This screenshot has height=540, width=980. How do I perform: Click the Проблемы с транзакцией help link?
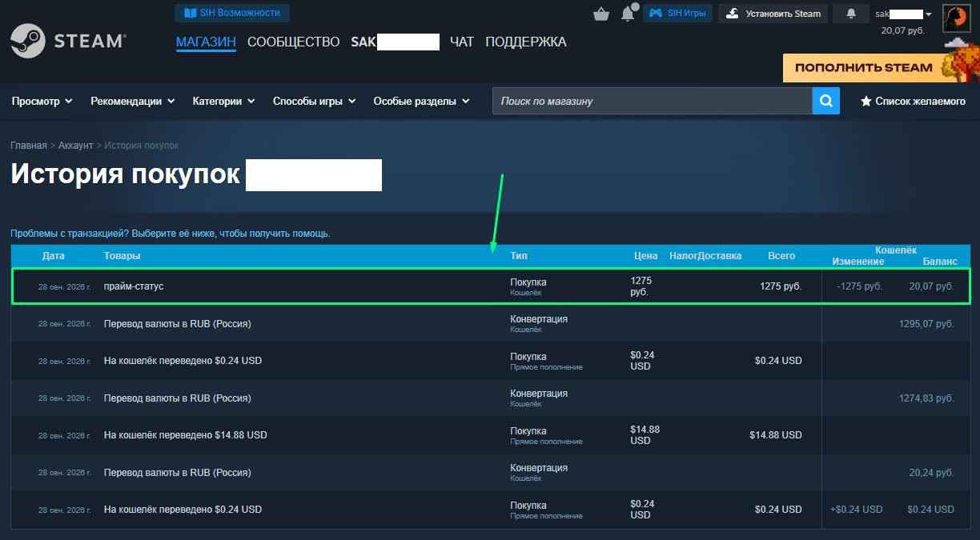[171, 234]
